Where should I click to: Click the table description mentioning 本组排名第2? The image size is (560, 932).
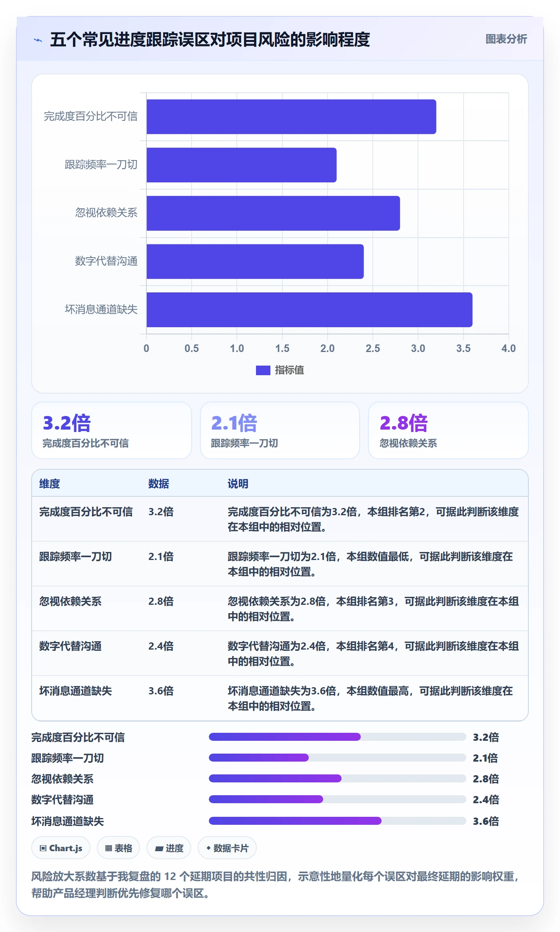[373, 519]
